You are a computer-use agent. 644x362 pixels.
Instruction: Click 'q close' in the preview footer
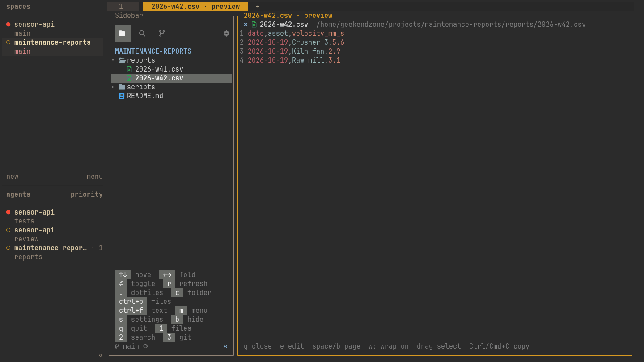[258, 346]
